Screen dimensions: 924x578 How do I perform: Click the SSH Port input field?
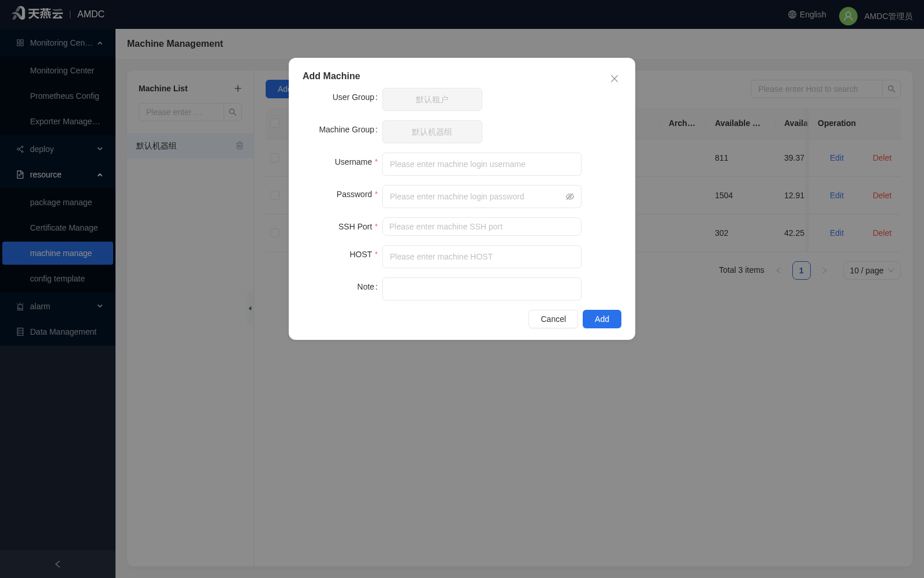click(482, 227)
